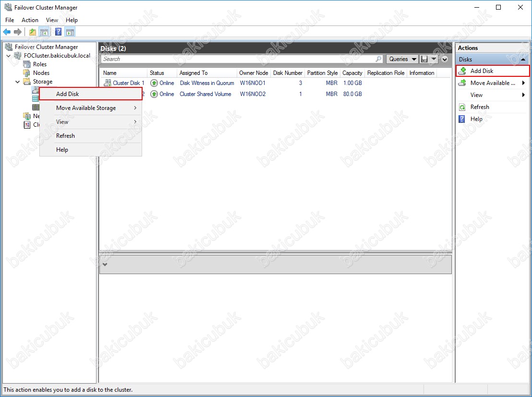This screenshot has width=532, height=397.
Task: Click the Networks icon in the tree
Action: [27, 116]
